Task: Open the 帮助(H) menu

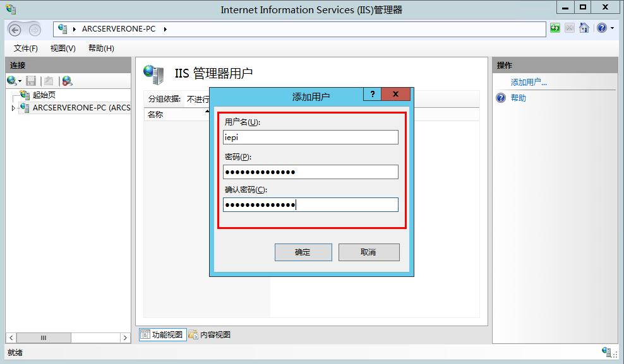Action: tap(101, 49)
